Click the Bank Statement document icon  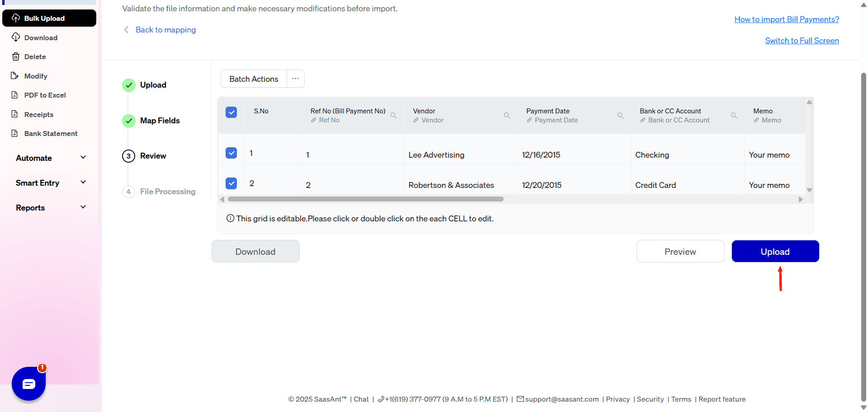coord(15,133)
